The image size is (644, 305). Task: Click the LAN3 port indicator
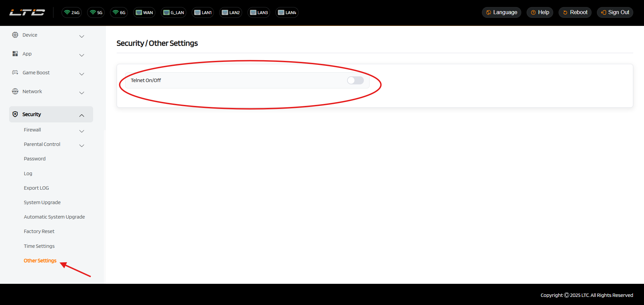coord(259,12)
